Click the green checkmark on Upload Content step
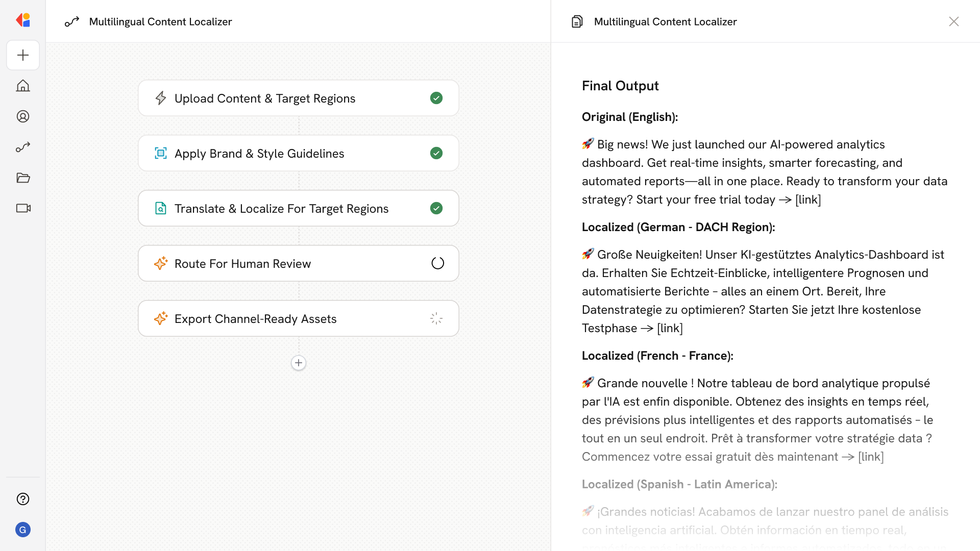Screen dimensions: 980x551 pyautogui.click(x=436, y=98)
